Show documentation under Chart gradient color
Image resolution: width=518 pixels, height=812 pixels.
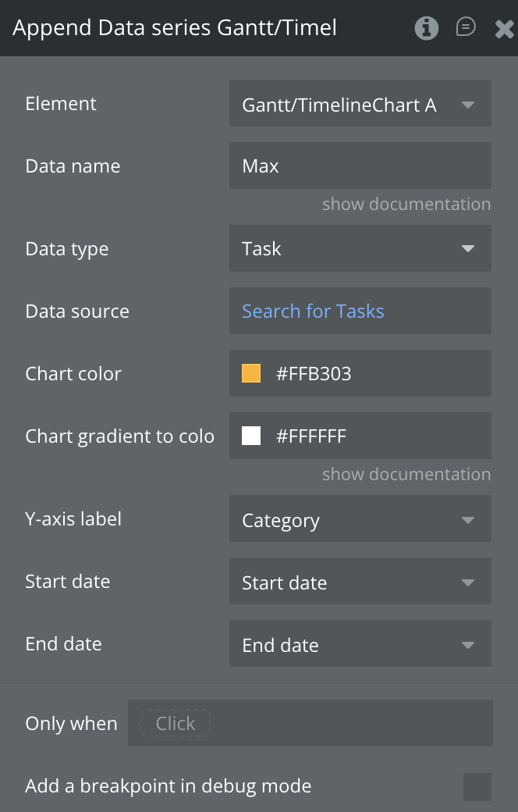[406, 474]
